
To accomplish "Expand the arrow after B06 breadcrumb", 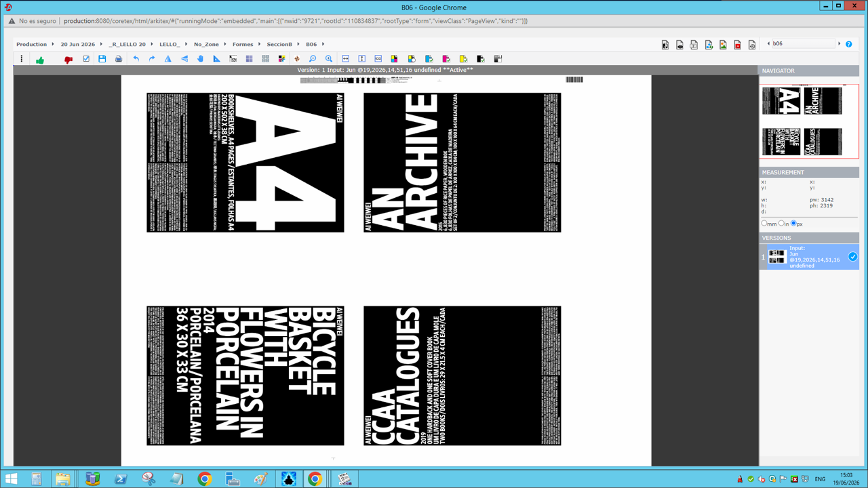I will [323, 45].
